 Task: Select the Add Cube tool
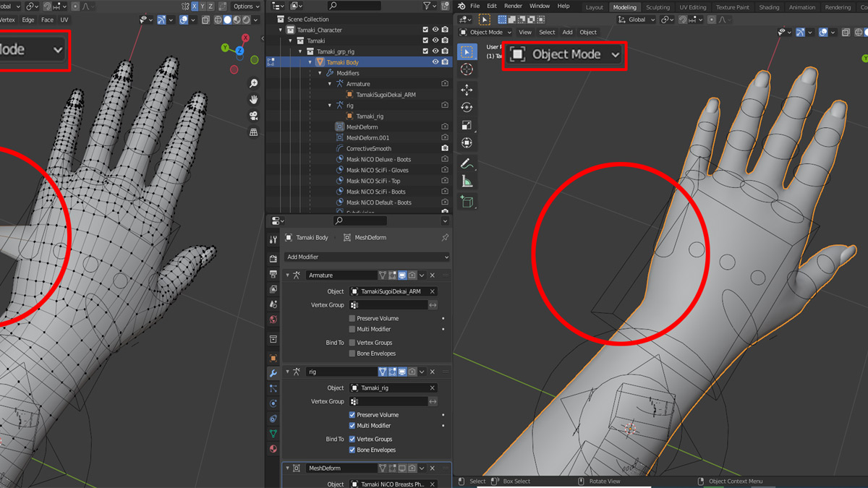tap(467, 202)
